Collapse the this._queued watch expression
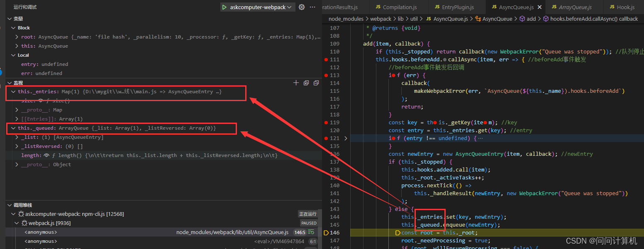Viewport: 644px width, 249px height. (x=14, y=128)
